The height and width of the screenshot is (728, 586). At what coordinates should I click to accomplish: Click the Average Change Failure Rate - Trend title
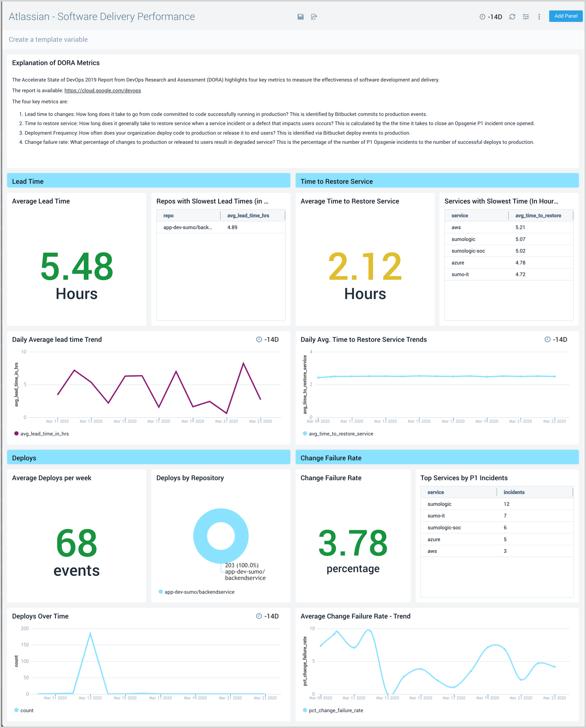coord(355,616)
